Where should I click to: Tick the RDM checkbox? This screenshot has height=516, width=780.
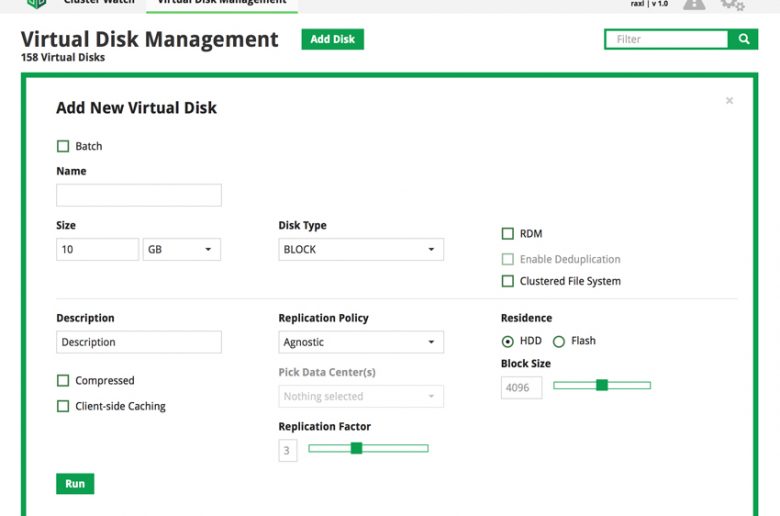[507, 234]
